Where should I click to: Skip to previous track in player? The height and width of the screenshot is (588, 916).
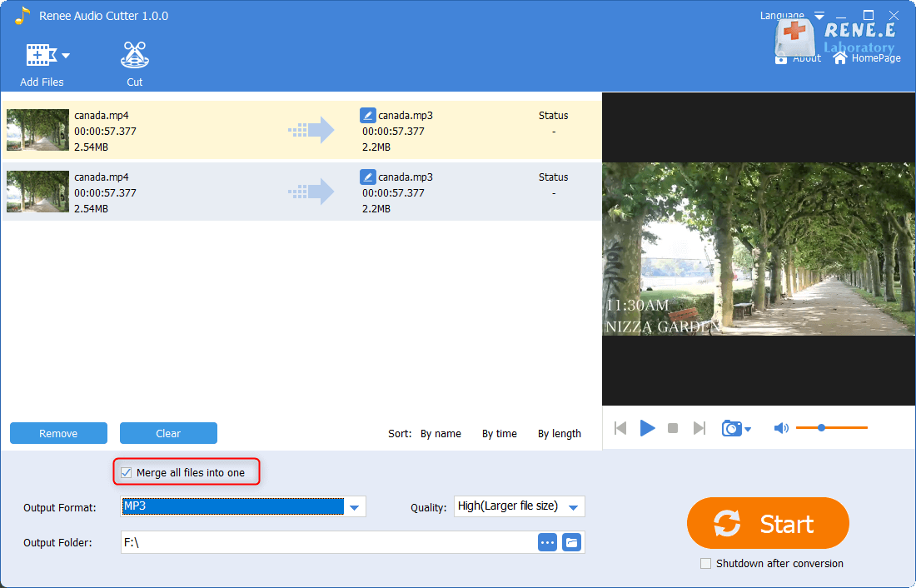[620, 428]
